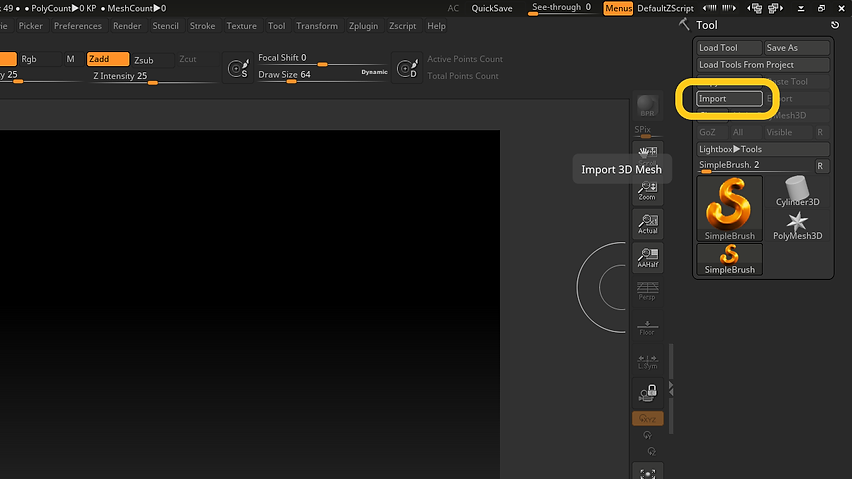Screen dimensions: 852x479
Task: Click the Tool palette hammer icon
Action: (684, 24)
